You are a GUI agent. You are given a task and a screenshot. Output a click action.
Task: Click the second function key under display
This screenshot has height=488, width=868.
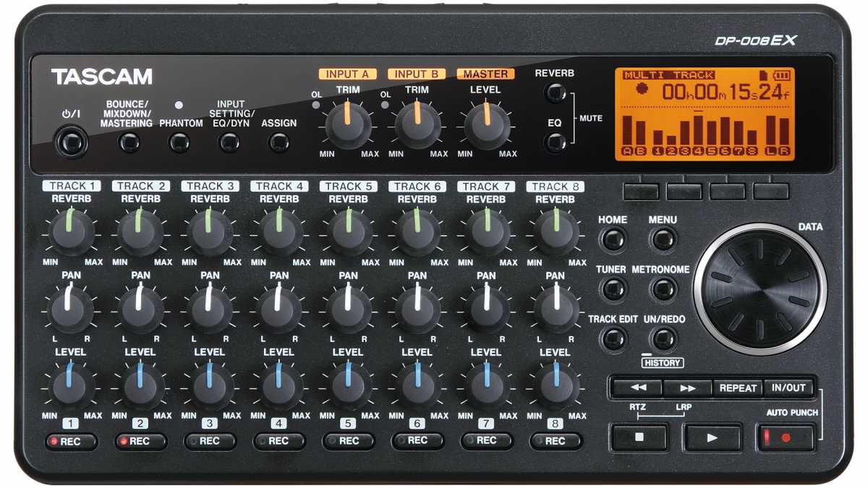pyautogui.click(x=684, y=191)
